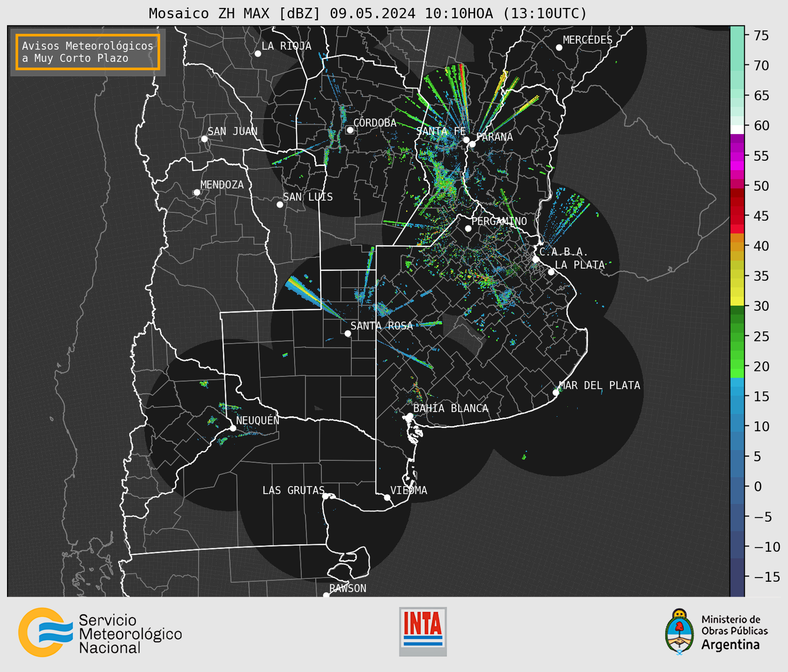The width and height of the screenshot is (788, 672).
Task: Click the PERGAMINO label text
Action: 499,221
